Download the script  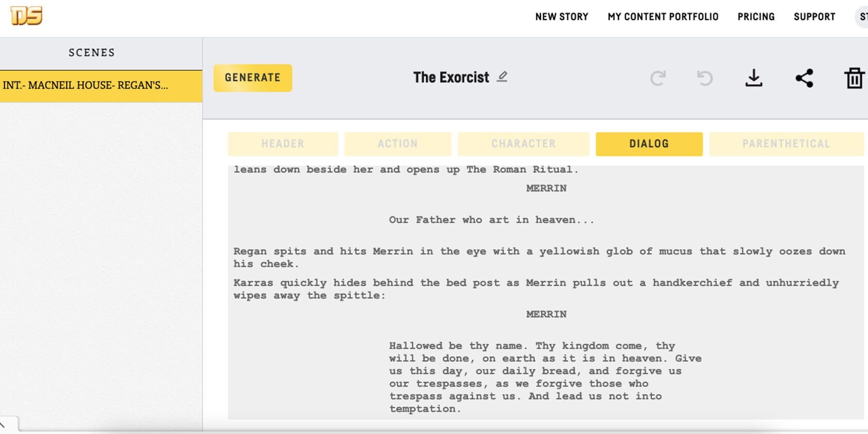[754, 78]
